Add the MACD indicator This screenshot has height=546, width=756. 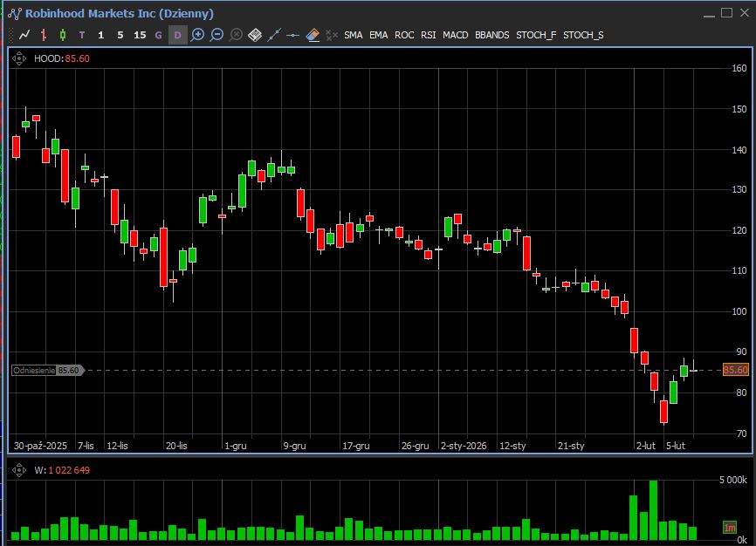[x=455, y=35]
